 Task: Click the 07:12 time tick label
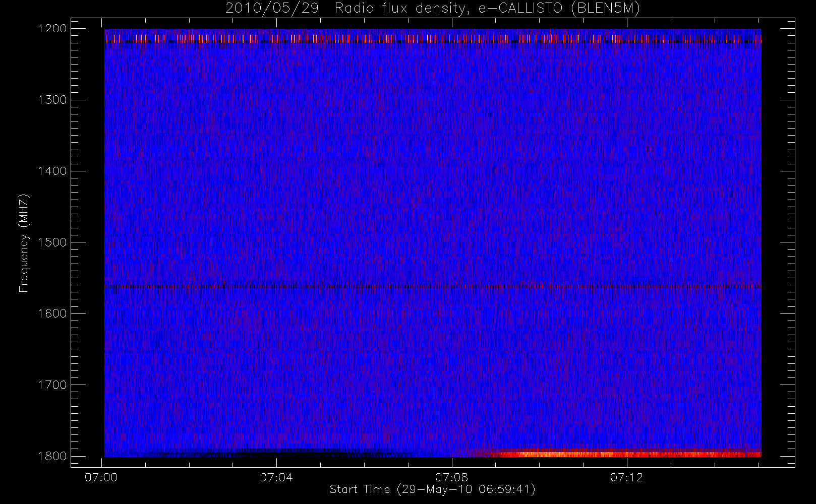coord(626,477)
